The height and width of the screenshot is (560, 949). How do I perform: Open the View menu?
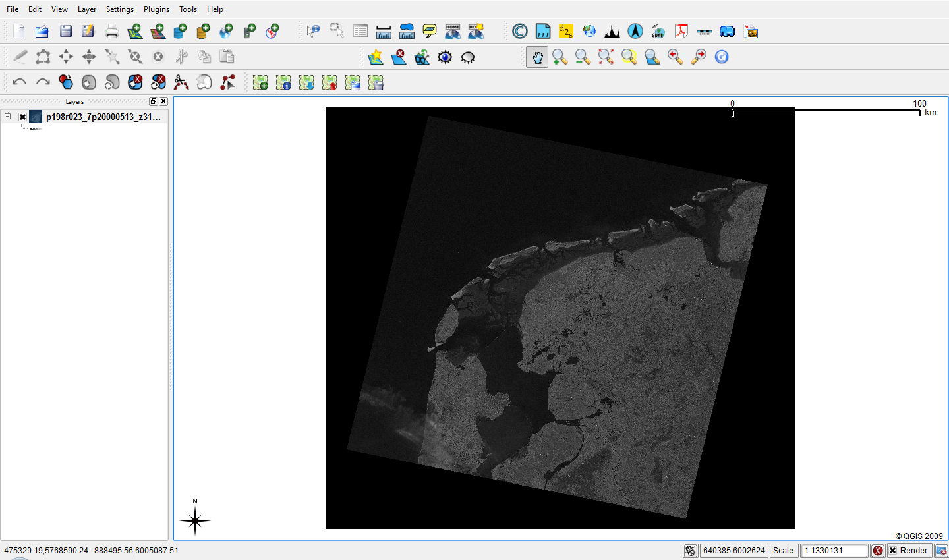point(59,9)
